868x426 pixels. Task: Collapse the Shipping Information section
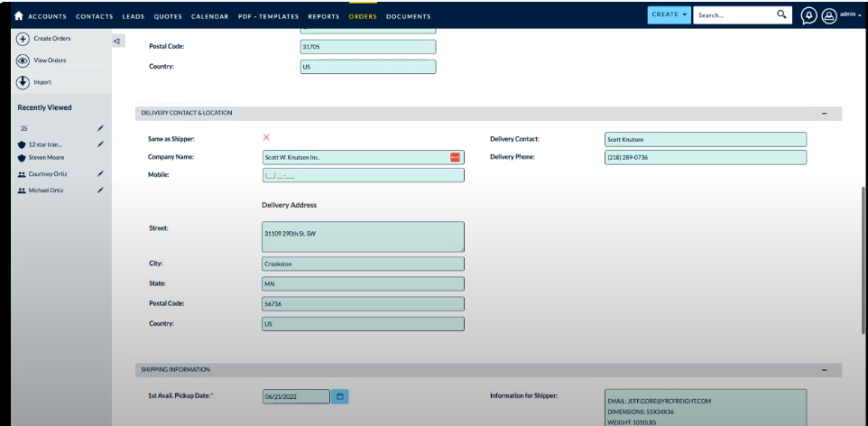[824, 370]
